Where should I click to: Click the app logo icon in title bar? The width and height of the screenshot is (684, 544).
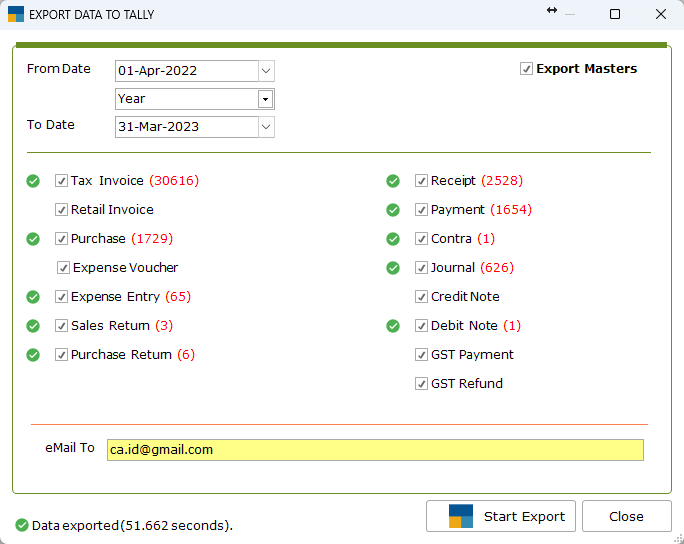click(x=16, y=14)
